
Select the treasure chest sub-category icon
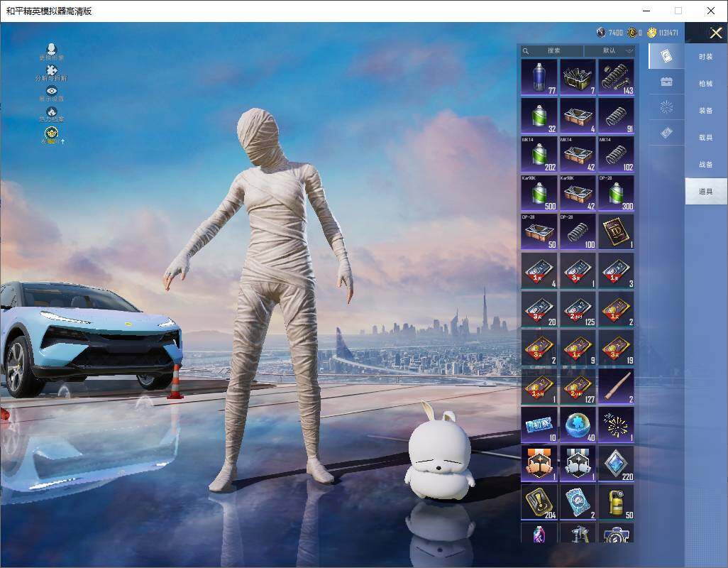(x=666, y=82)
